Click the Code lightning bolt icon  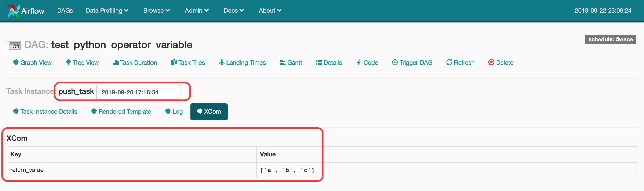click(x=359, y=62)
